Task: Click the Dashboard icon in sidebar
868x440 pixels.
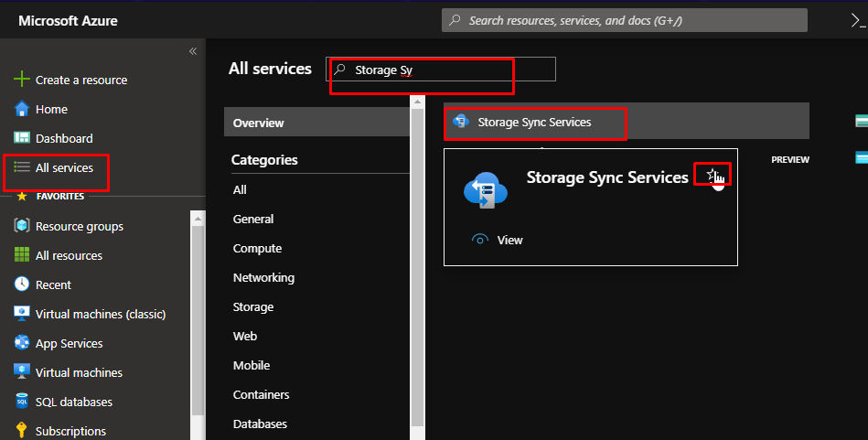Action: pos(22,137)
